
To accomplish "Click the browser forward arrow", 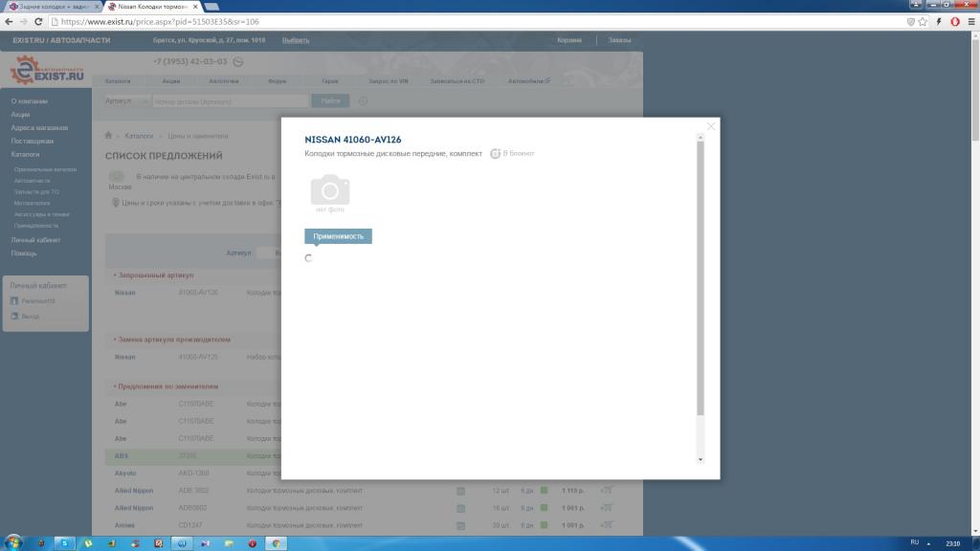I will click(23, 21).
